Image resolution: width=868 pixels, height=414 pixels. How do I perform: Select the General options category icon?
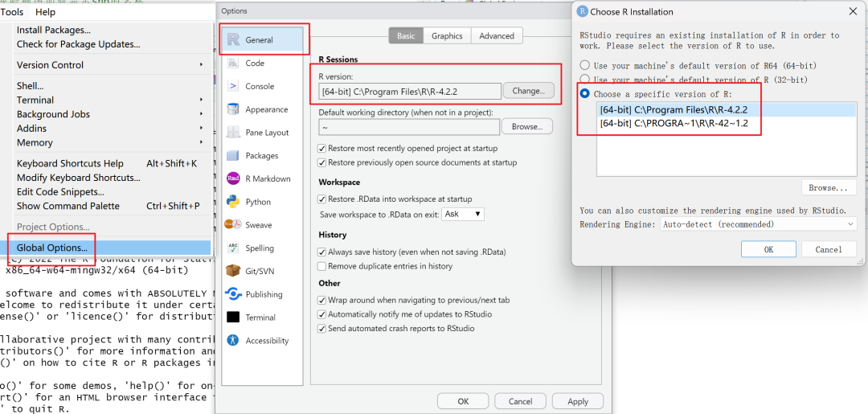tap(234, 40)
